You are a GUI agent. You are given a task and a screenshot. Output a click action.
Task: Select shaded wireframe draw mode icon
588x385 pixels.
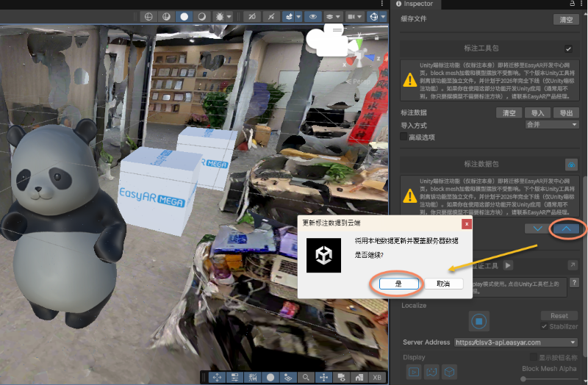click(x=166, y=16)
